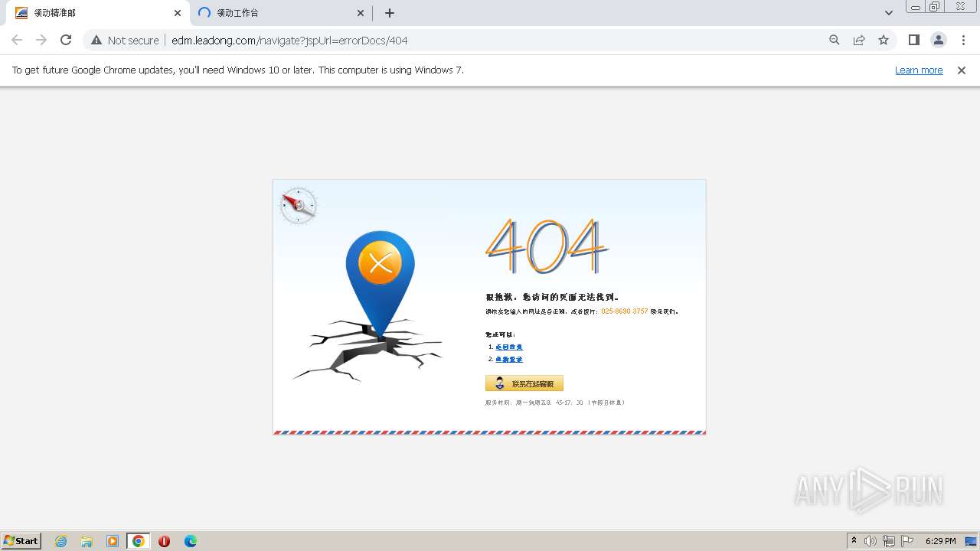Open the Chrome profile avatar menu

[938, 40]
